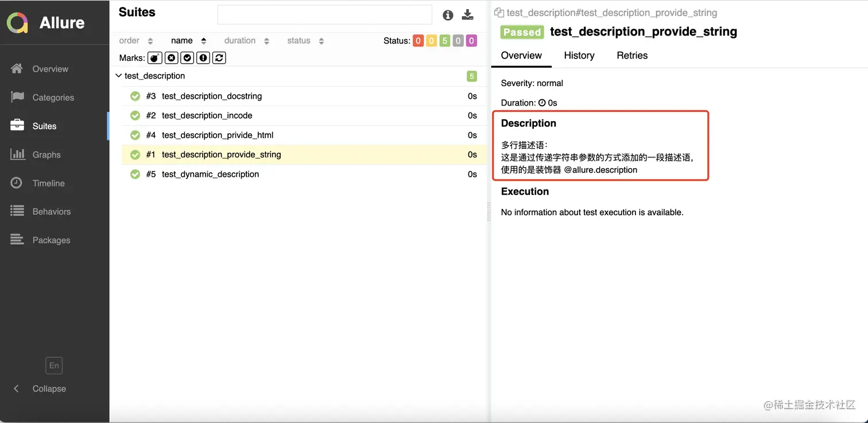Image resolution: width=868 pixels, height=423 pixels.
Task: Toggle unknown status filter purple badge
Action: click(471, 41)
